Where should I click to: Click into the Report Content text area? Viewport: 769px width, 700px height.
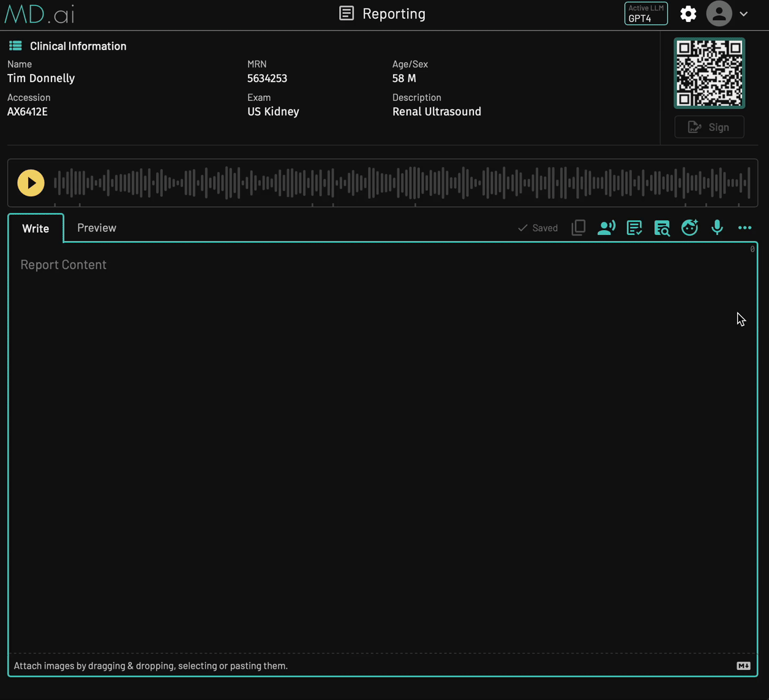coord(383,447)
